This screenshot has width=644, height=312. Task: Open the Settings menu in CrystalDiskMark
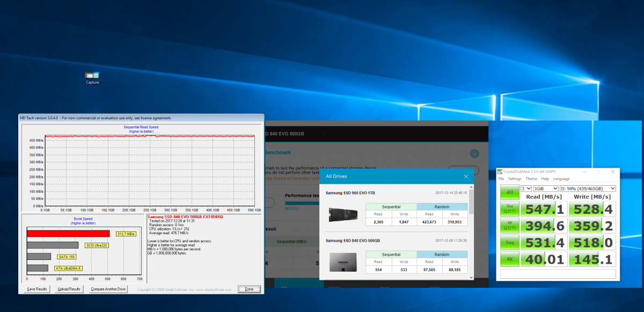coord(515,179)
